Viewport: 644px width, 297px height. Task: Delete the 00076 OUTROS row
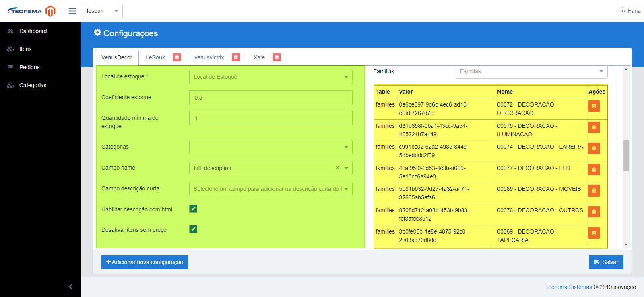coord(594,212)
